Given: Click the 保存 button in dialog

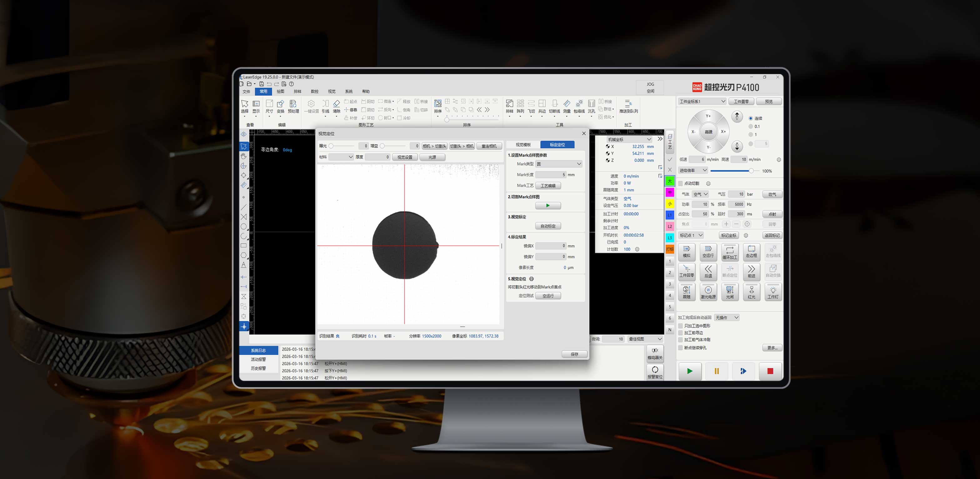Looking at the screenshot, I should coord(574,354).
